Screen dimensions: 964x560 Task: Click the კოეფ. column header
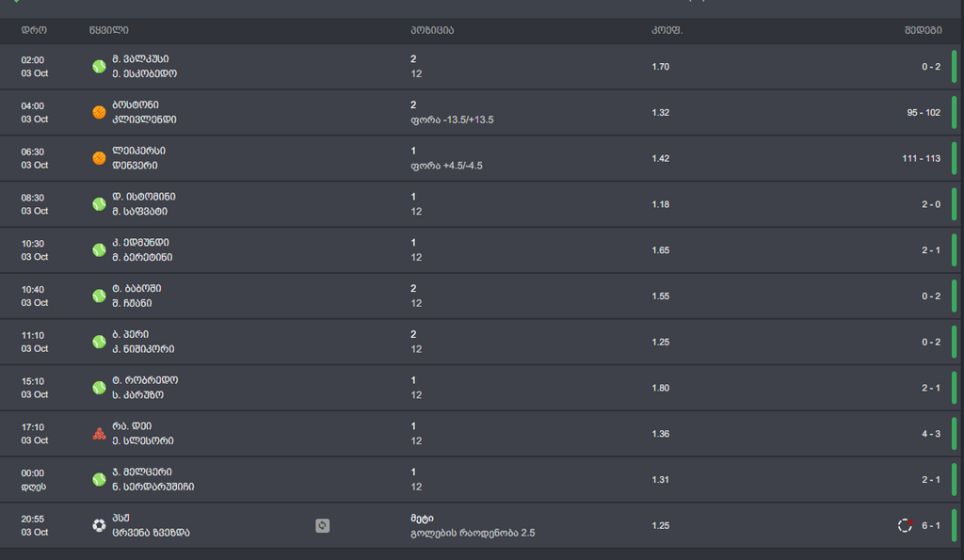point(667,30)
